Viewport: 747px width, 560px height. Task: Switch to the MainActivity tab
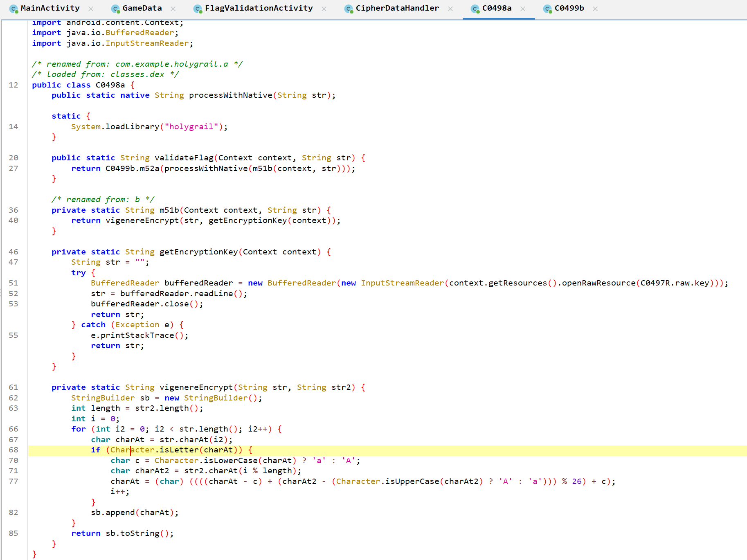[x=50, y=8]
